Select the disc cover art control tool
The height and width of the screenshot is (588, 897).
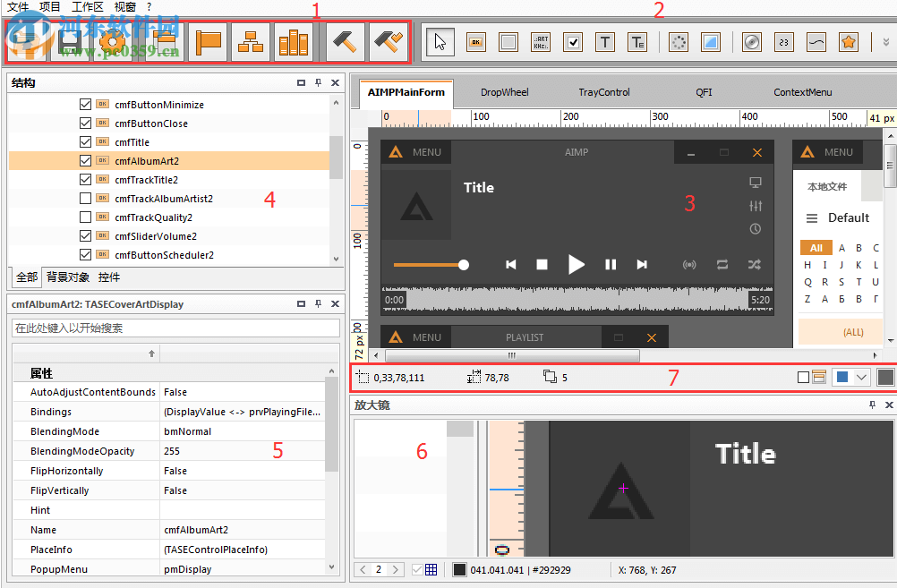[752, 42]
